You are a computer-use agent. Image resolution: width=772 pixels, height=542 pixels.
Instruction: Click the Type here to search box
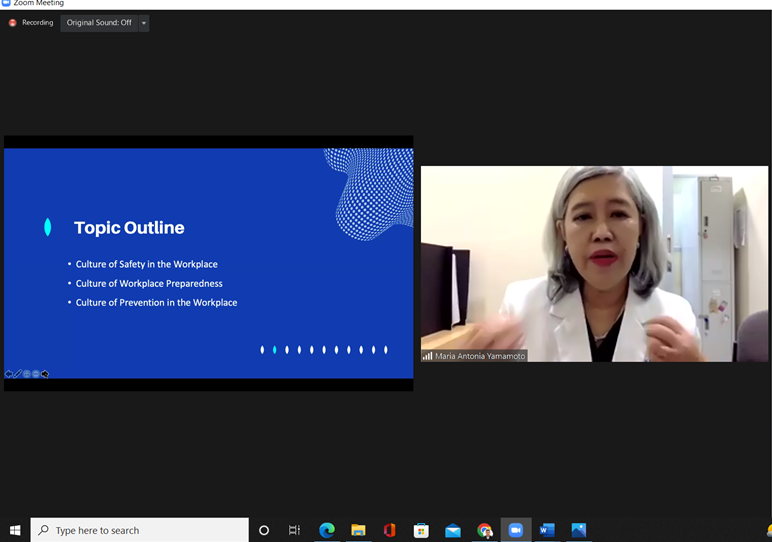pos(140,530)
